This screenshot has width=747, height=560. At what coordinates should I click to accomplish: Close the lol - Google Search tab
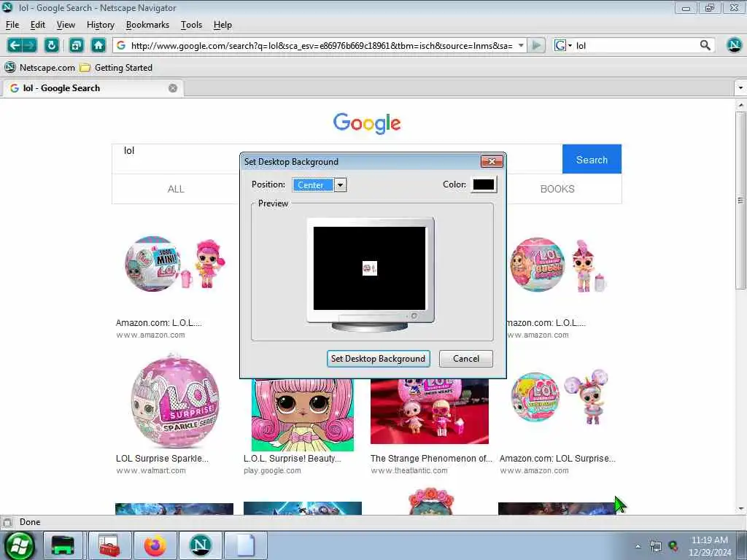point(173,88)
